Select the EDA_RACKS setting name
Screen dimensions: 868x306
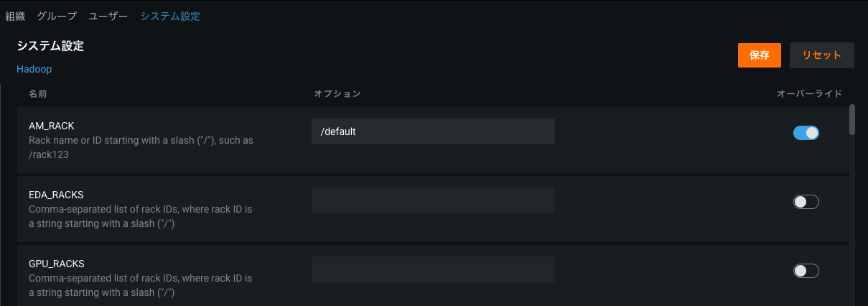pos(57,195)
